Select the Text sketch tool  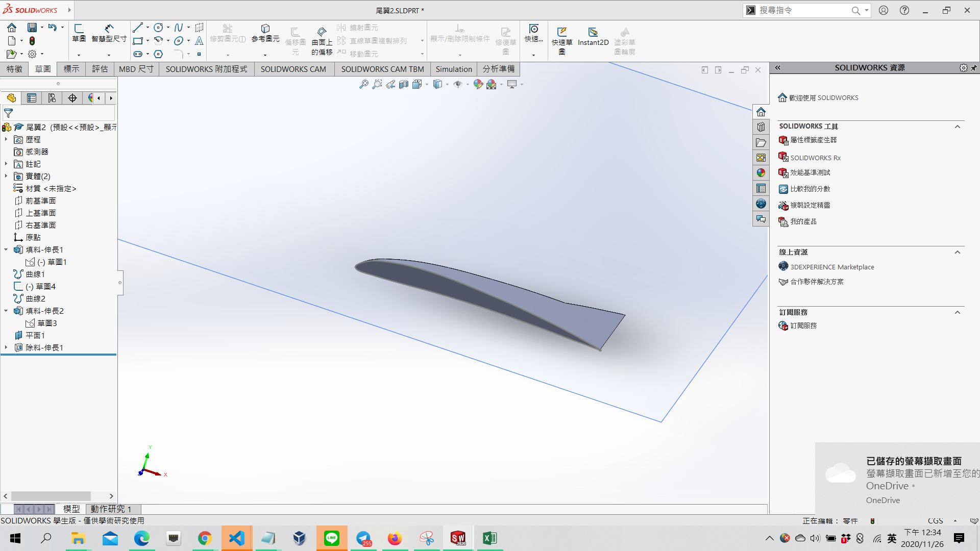pyautogui.click(x=199, y=41)
